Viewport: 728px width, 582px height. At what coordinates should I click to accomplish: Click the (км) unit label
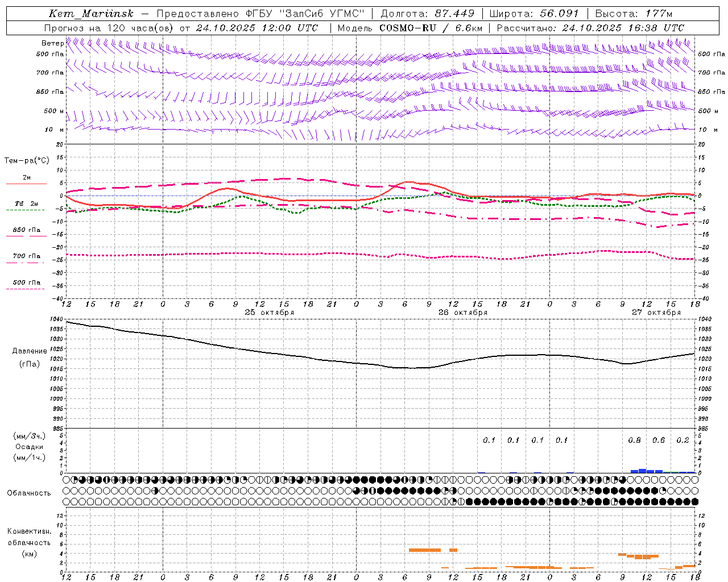29,554
